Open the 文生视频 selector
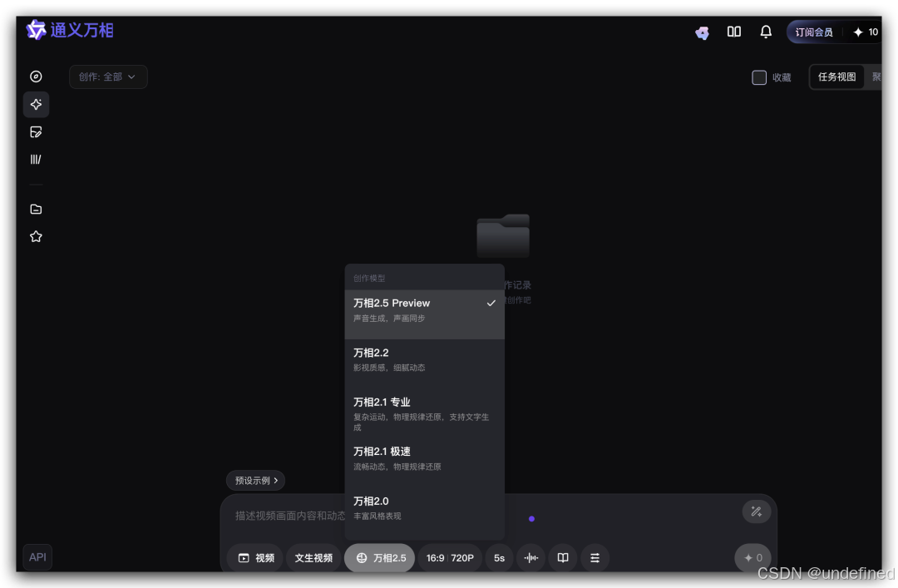The width and height of the screenshot is (898, 588). [x=313, y=557]
